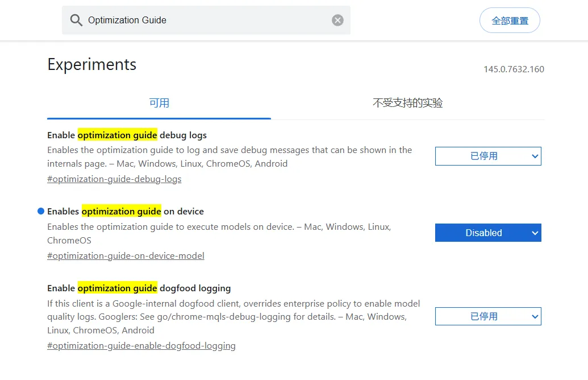
Task: Open the #optimization-guide-debug-logs anchor link
Action: coord(114,179)
